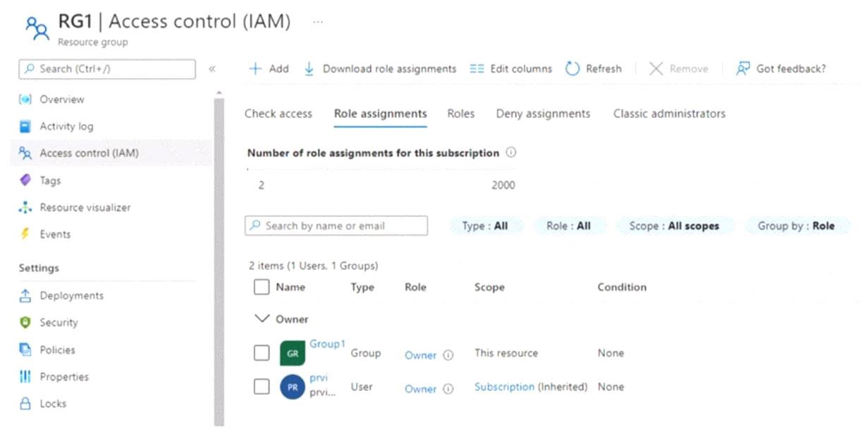Viewport: 868px width, 429px height.
Task: Click the Download role assignments arrow icon
Action: point(309,69)
